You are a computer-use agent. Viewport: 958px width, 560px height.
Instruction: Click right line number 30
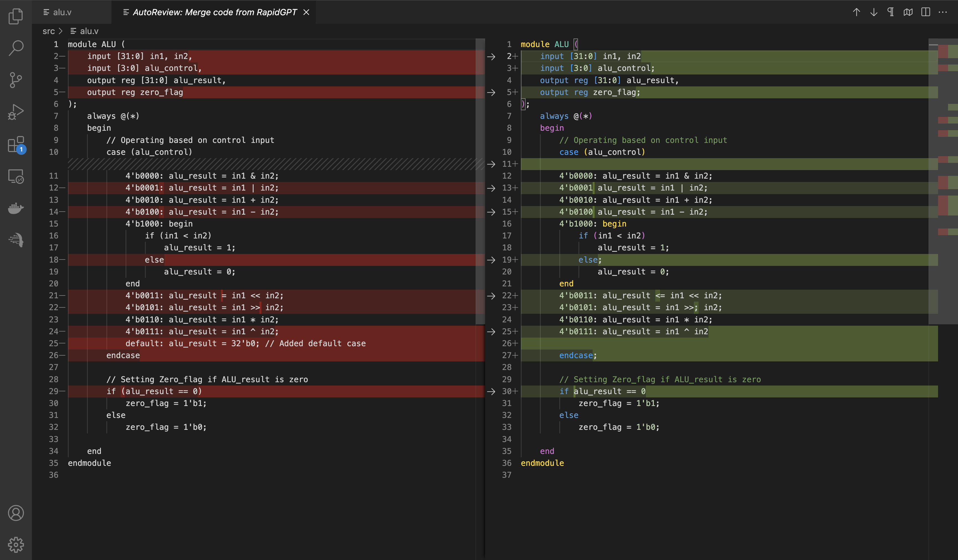pyautogui.click(x=507, y=391)
